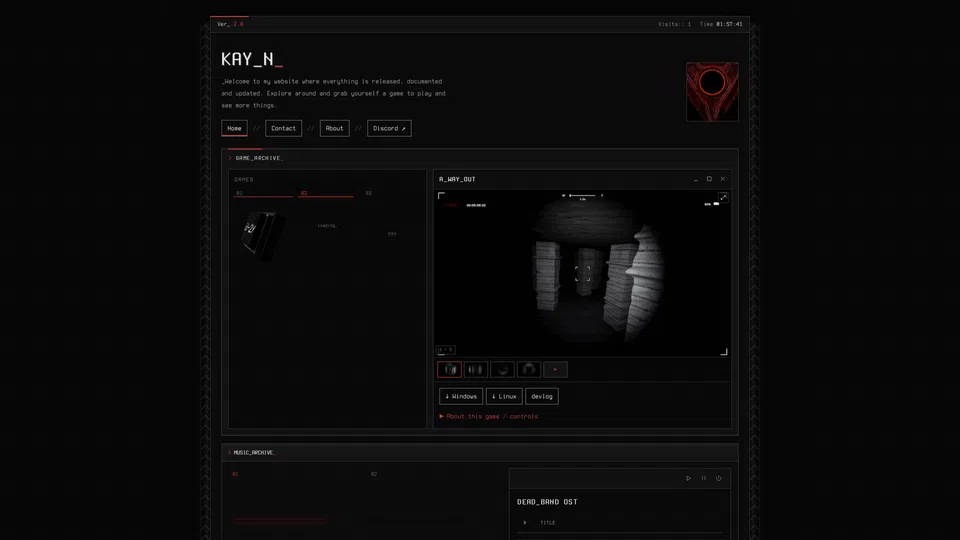
Task: Pause the music player
Action: [x=703, y=478]
